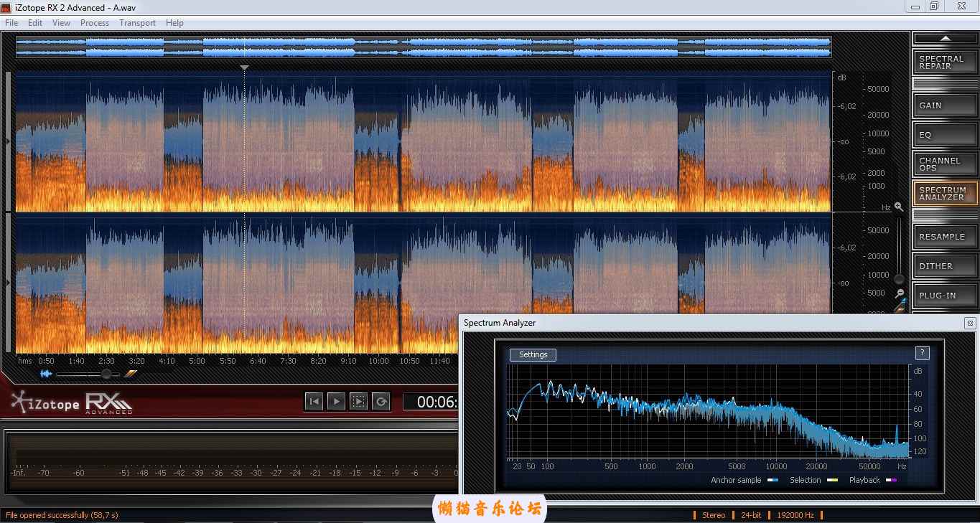This screenshot has height=523, width=980.
Task: Open the Edit menu
Action: tap(35, 23)
